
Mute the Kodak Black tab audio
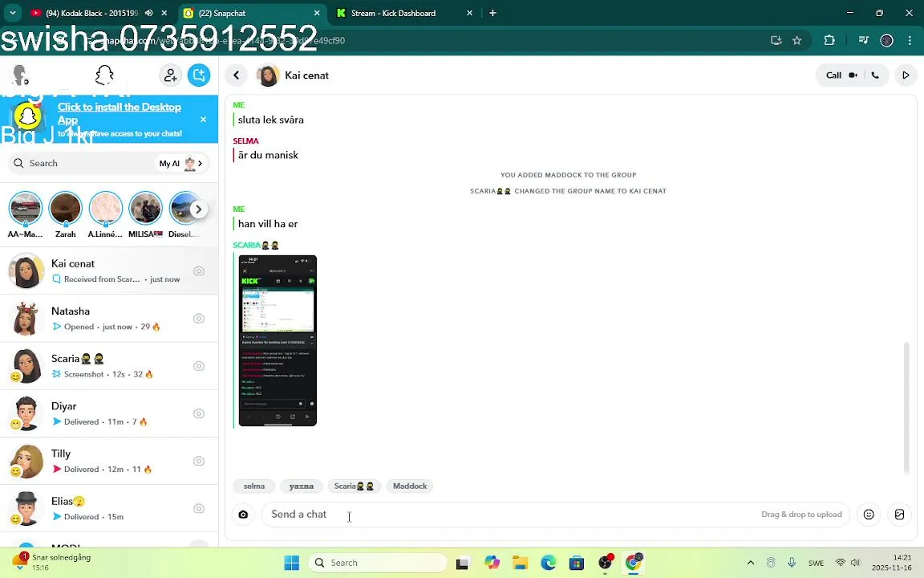148,13
